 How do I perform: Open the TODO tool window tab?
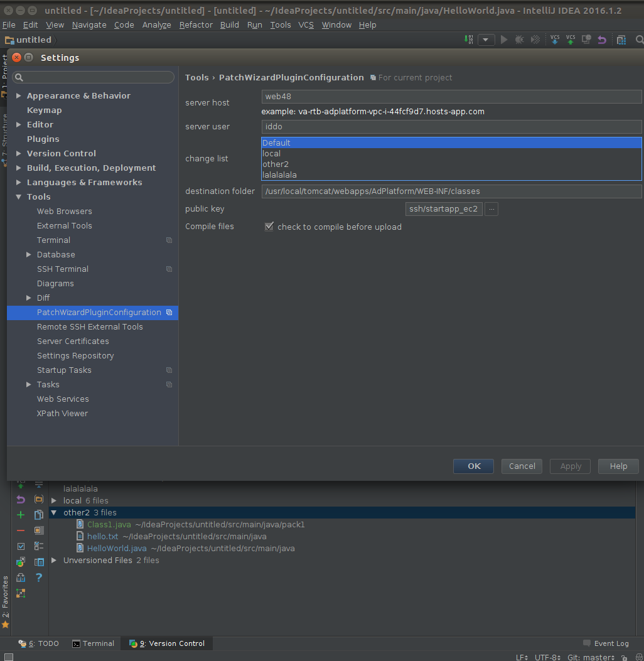click(x=39, y=643)
